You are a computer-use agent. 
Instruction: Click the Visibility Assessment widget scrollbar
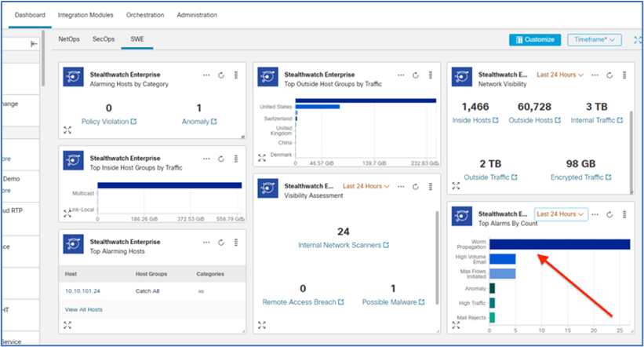click(437, 258)
